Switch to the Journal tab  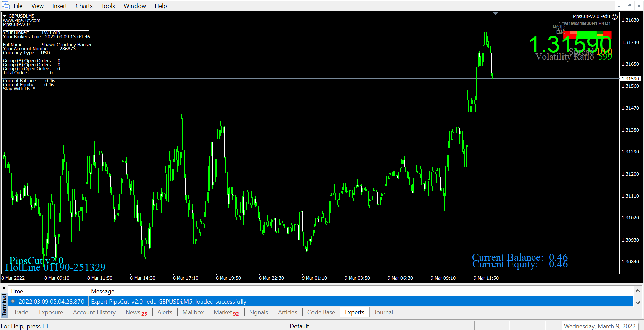[383, 312]
